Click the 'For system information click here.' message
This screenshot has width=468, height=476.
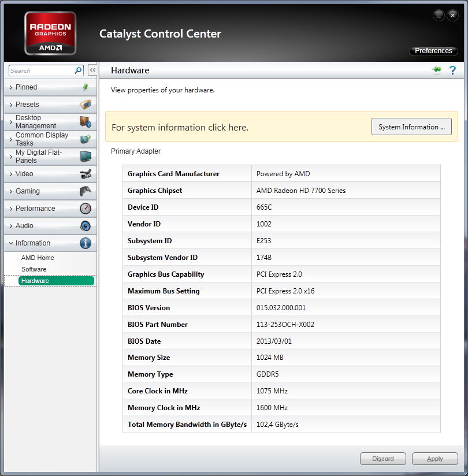point(180,128)
